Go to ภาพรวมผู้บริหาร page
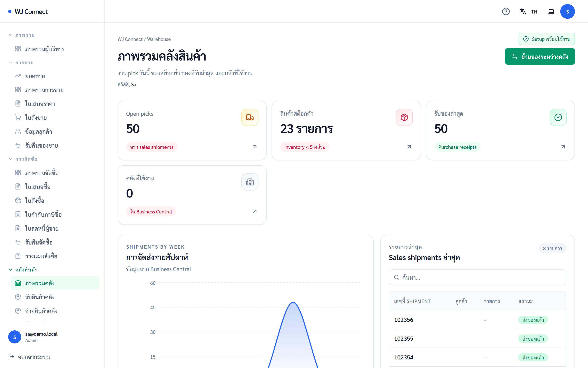The height and width of the screenshot is (368, 588). (55, 49)
